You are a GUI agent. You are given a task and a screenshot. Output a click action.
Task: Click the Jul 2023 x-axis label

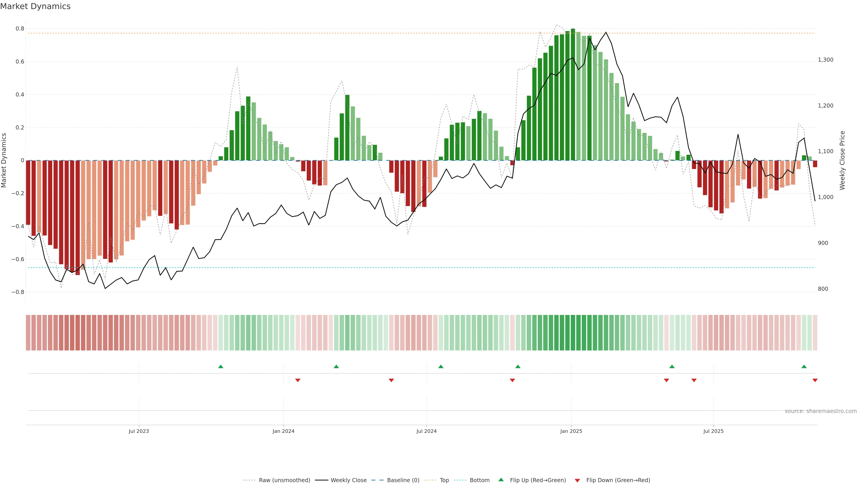click(x=139, y=431)
